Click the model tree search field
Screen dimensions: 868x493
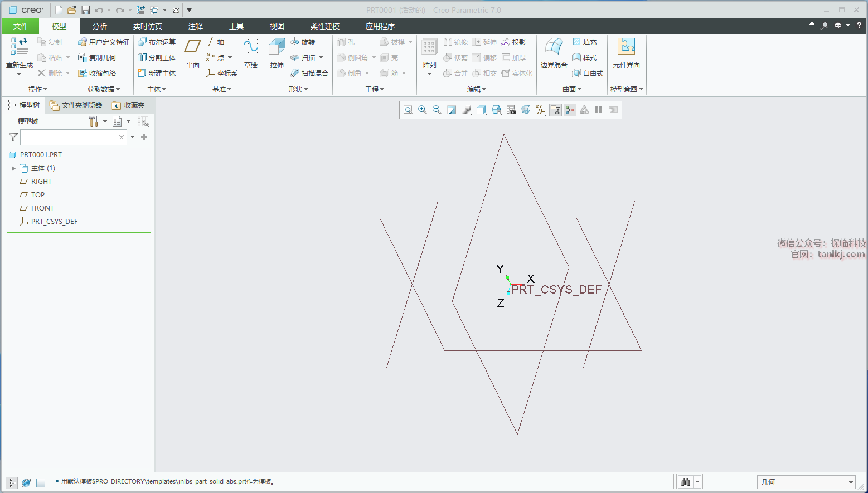pos(69,137)
